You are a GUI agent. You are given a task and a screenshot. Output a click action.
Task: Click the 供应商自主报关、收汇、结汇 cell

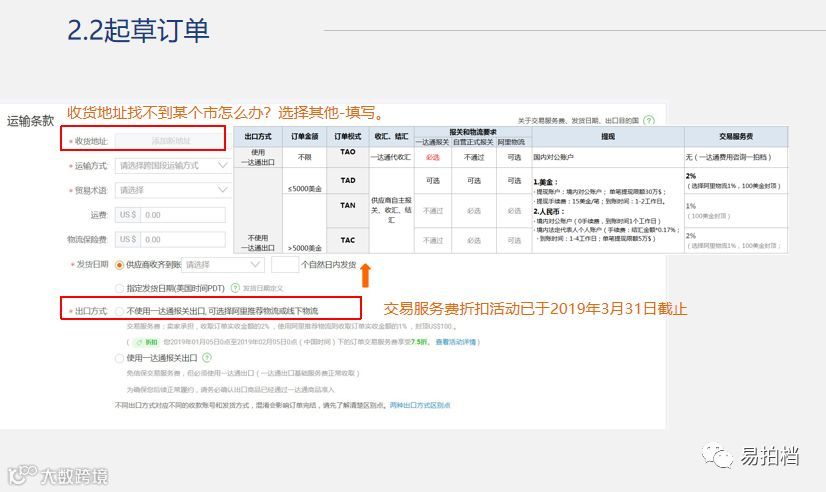pyautogui.click(x=391, y=210)
